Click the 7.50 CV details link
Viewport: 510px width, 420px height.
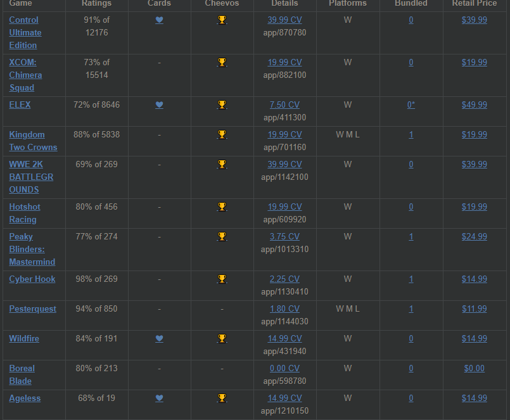(284, 105)
